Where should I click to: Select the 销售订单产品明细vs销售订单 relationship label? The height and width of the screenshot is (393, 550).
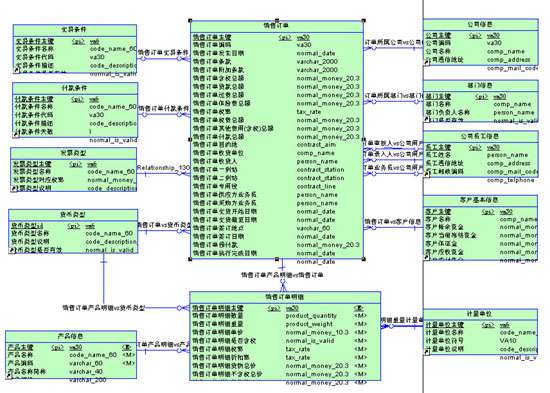coord(282,275)
